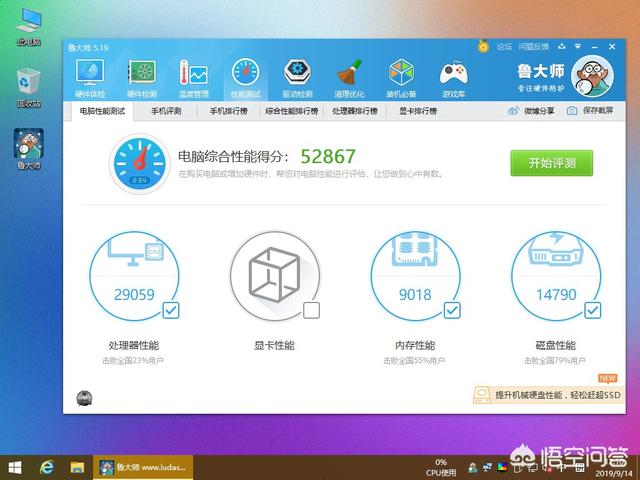Image resolution: width=640 pixels, height=480 pixels.
Task: Click the speedometer gauge icon
Action: (x=140, y=164)
